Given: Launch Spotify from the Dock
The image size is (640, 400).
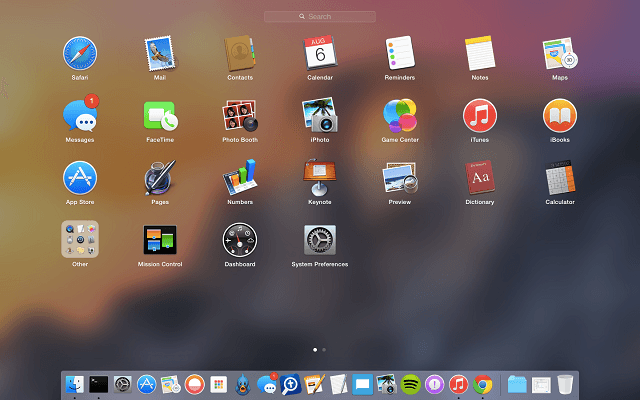Looking at the screenshot, I should [411, 384].
